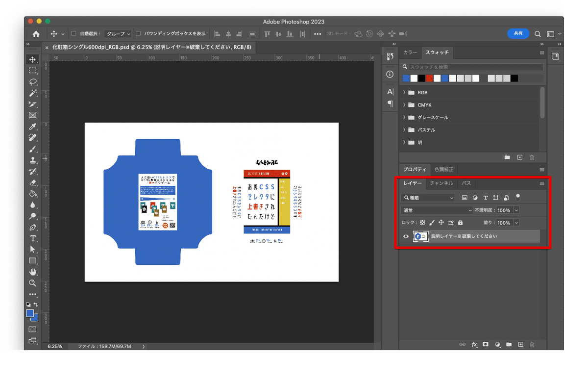Expand the パステル swatch folder
Screen dimensions: 588x382
click(404, 130)
